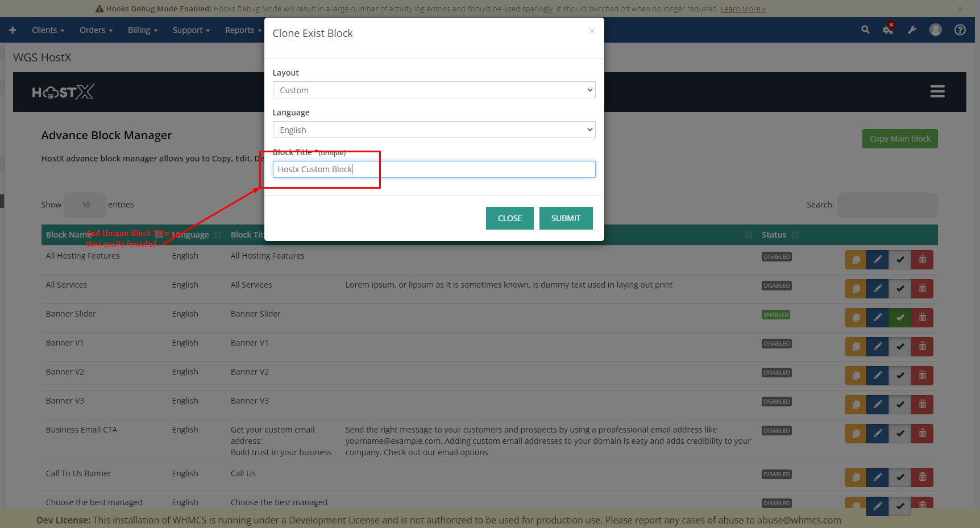Copy the Business Email CTA block
The image size is (980, 528).
click(856, 434)
